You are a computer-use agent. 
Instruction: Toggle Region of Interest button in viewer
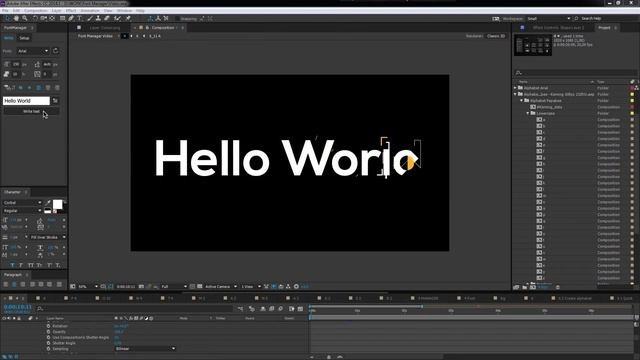pyautogui.click(x=192, y=287)
